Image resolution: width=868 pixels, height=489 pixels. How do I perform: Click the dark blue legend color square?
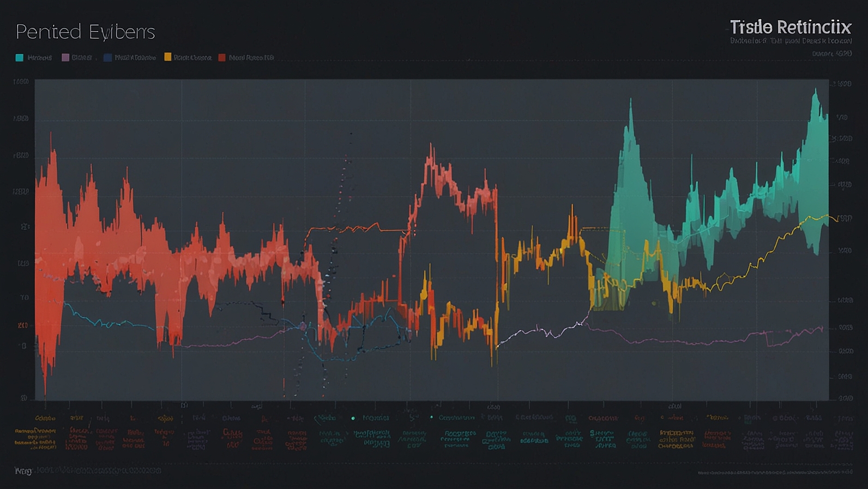pos(107,57)
